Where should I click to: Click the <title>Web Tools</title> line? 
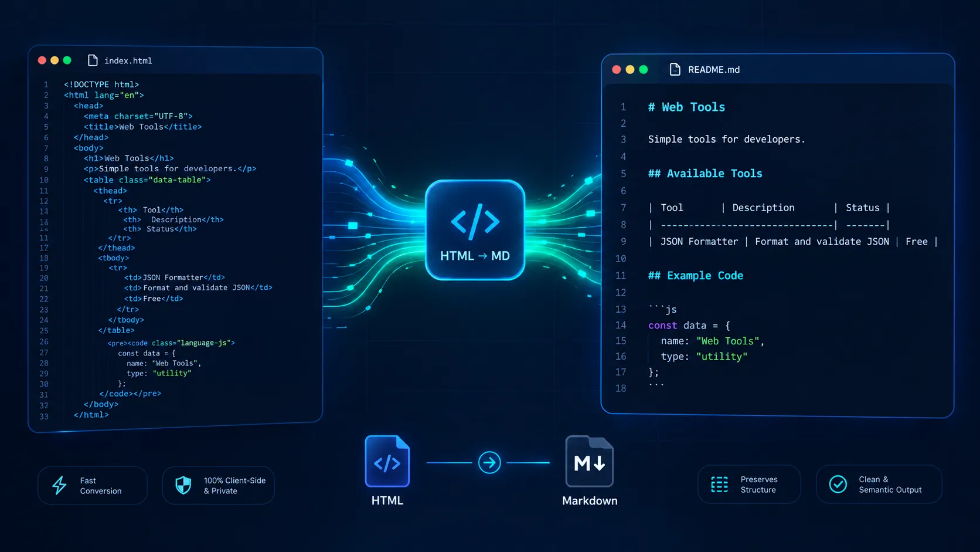[142, 127]
